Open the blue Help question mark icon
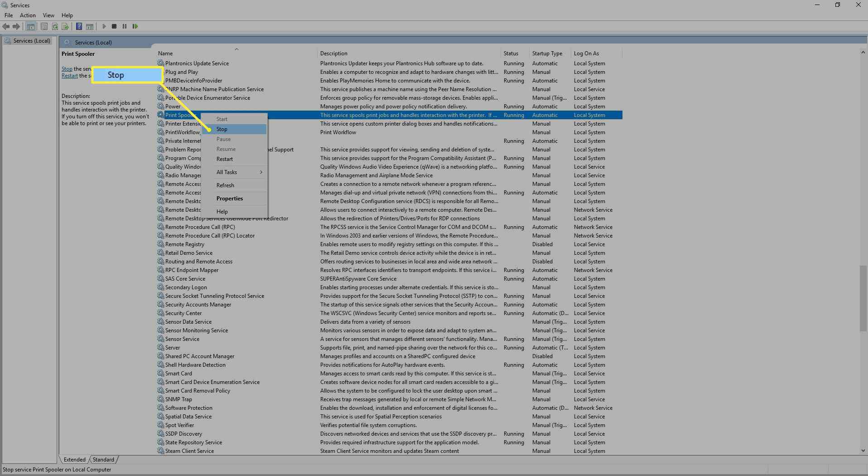The height and width of the screenshot is (476, 868). click(x=79, y=26)
